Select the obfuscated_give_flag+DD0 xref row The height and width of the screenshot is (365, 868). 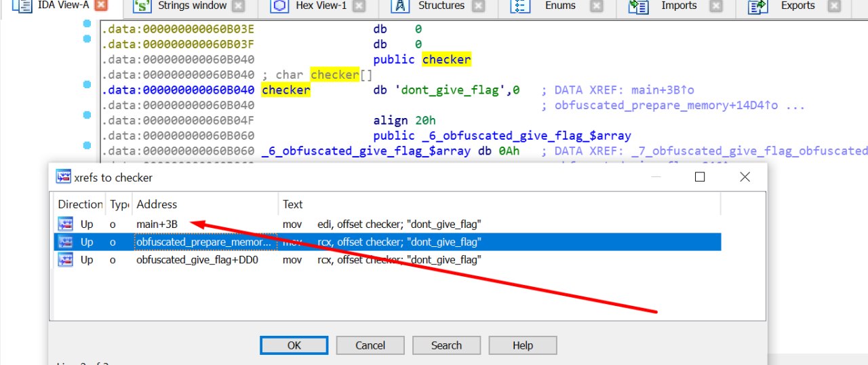click(x=387, y=259)
